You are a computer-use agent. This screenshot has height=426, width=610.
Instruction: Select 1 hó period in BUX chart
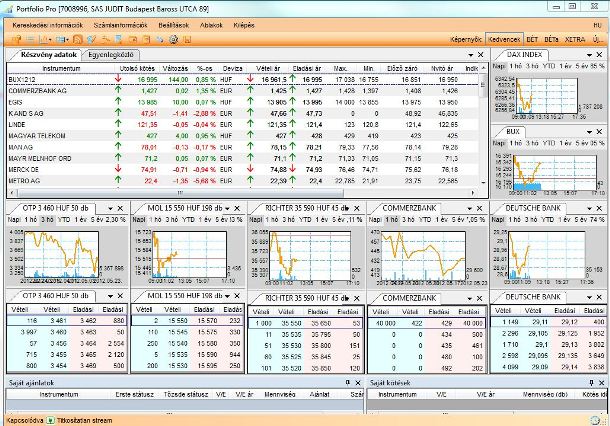516,143
